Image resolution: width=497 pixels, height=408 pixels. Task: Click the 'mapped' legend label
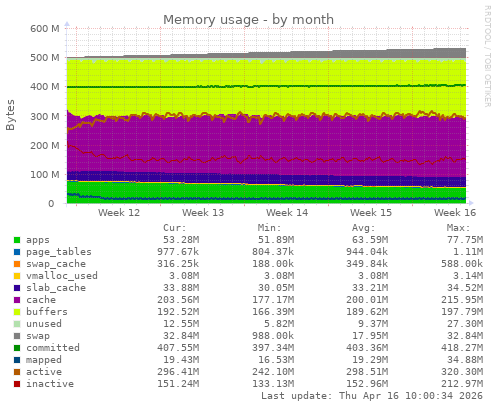pyautogui.click(x=44, y=360)
